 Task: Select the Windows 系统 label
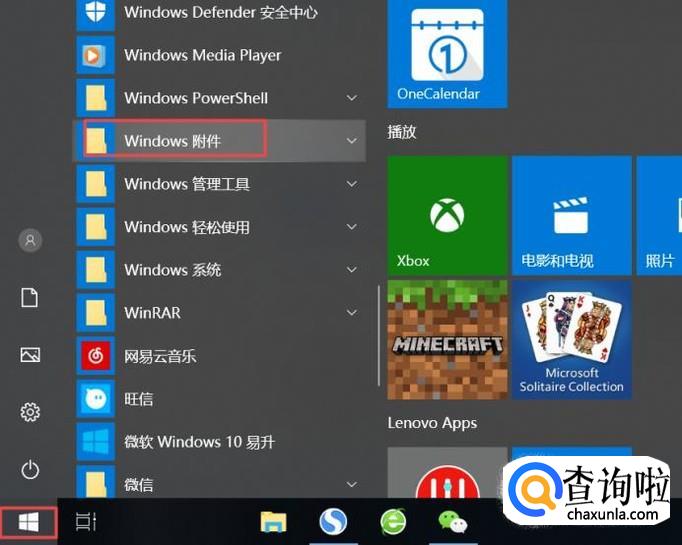173,270
